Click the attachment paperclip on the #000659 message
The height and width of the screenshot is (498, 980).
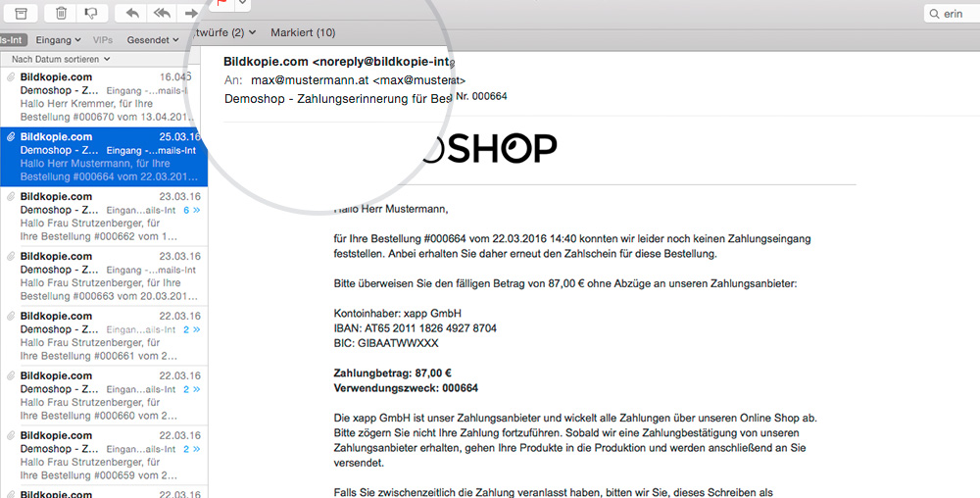11,435
